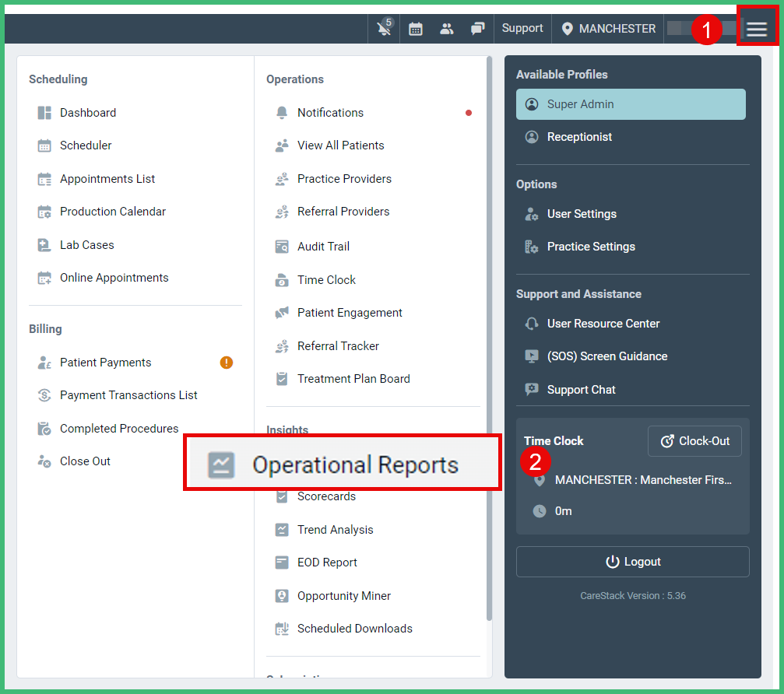Open the Support menu in the top bar
The image size is (784, 694).
522,28
